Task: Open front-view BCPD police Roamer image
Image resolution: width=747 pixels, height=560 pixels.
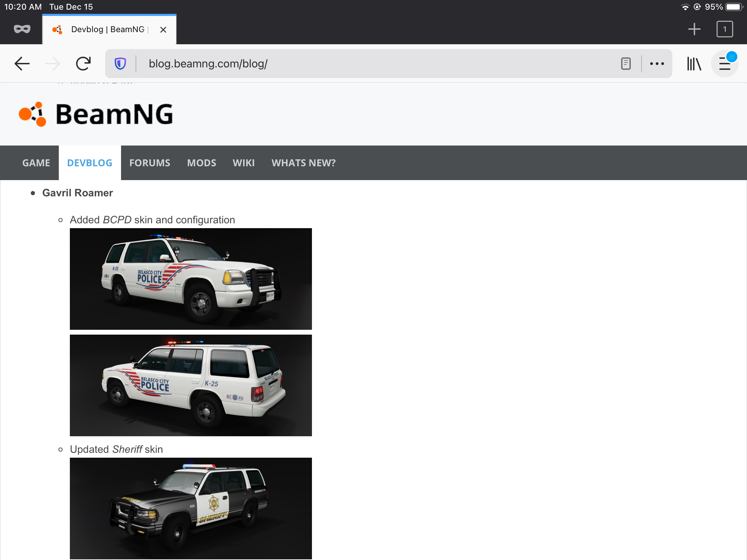Action: pyautogui.click(x=191, y=279)
